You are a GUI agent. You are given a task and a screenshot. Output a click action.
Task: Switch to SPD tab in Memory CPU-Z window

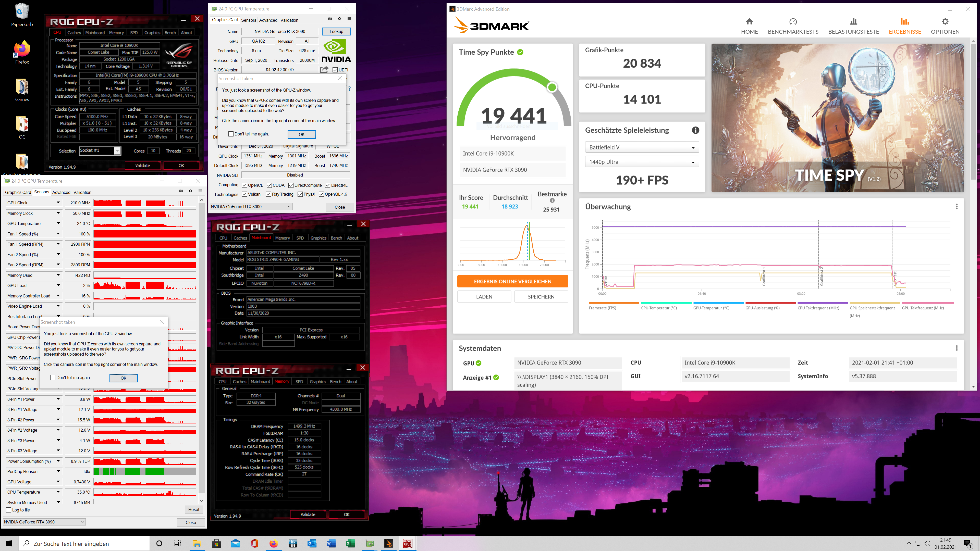pyautogui.click(x=299, y=382)
